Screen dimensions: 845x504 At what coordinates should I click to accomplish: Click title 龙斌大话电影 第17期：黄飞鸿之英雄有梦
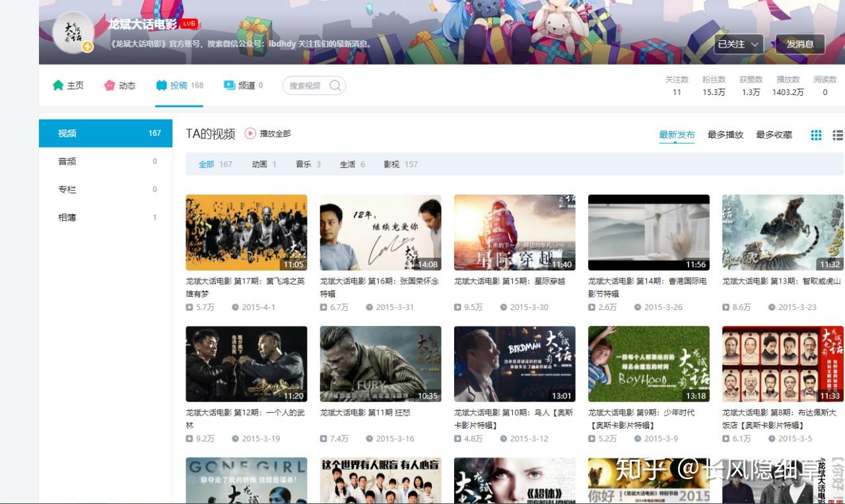point(246,287)
